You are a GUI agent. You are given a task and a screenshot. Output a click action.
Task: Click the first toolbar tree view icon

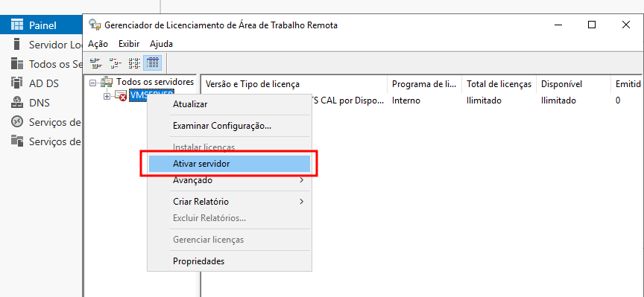coord(96,63)
